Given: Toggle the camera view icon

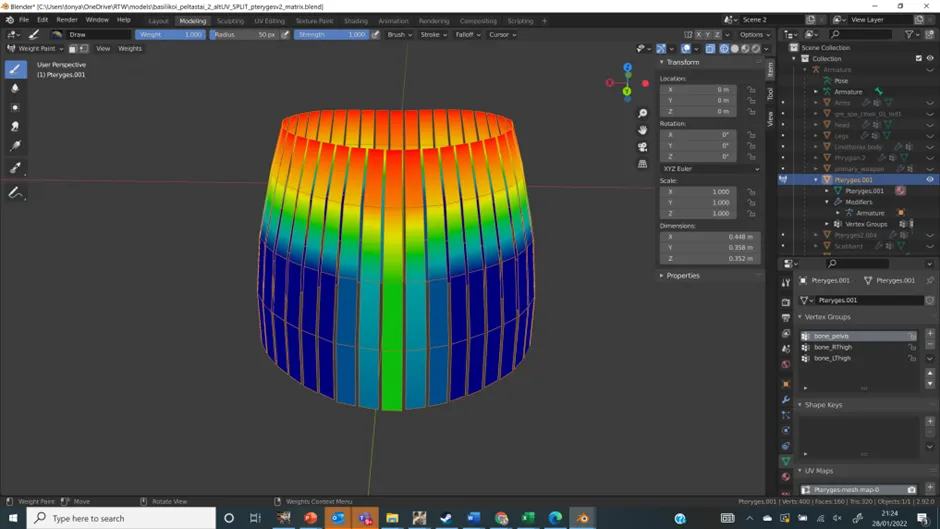Looking at the screenshot, I should pos(642,147).
